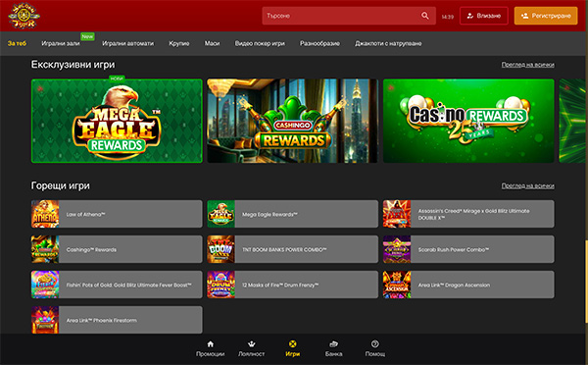Open the Игрални зали tab

coord(61,43)
